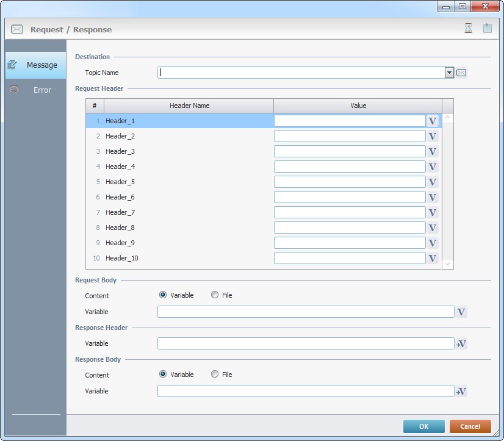Select File radio under Response Body

tap(215, 375)
